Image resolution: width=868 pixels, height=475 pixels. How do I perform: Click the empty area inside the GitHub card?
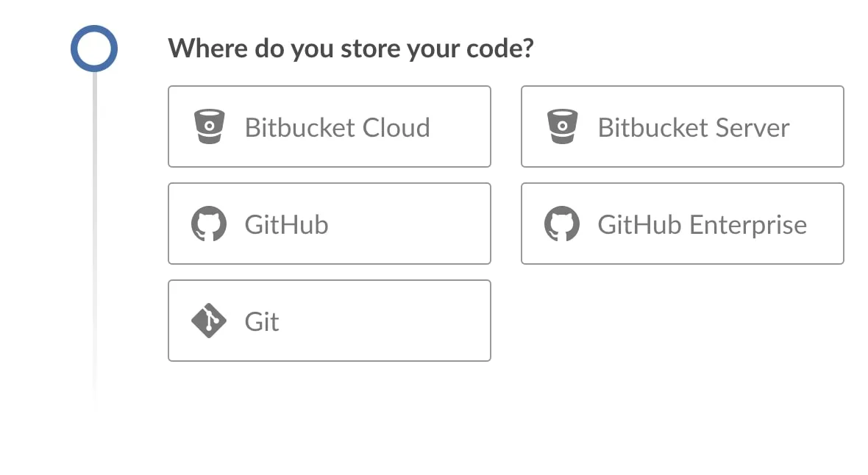(410, 224)
